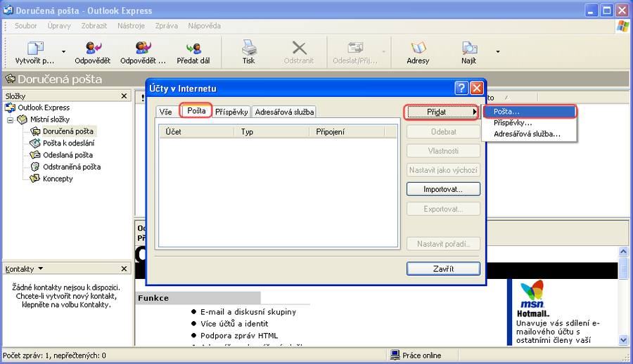Click the Vytvořit poštu toolbar icon
This screenshot has width=633, height=364.
(x=35, y=48)
